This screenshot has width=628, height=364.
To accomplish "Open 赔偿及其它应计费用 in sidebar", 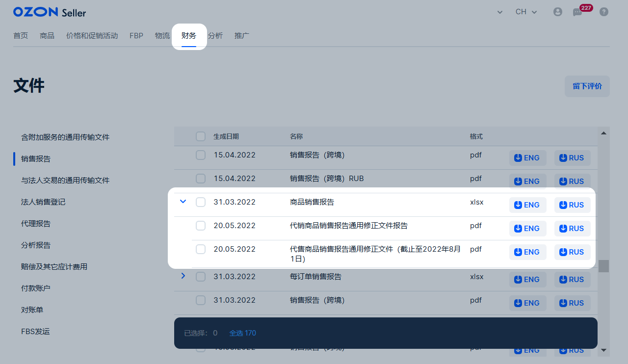I will (x=54, y=267).
